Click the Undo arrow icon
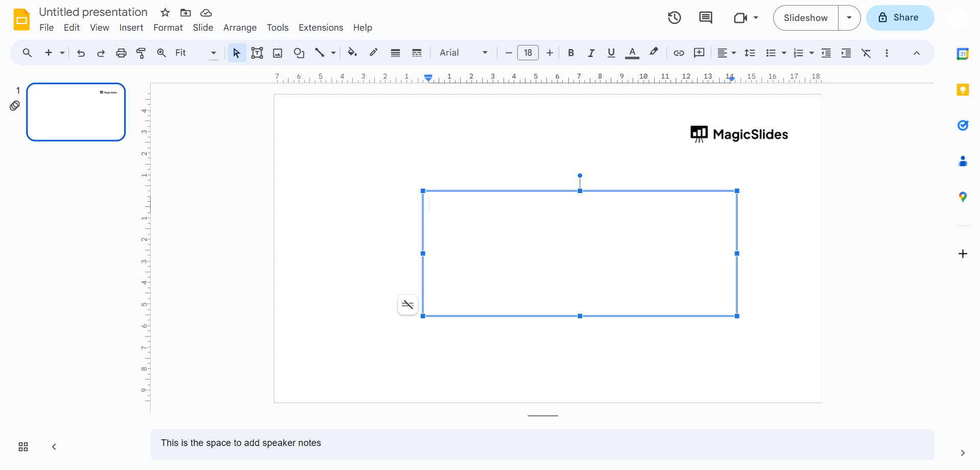 (81, 53)
